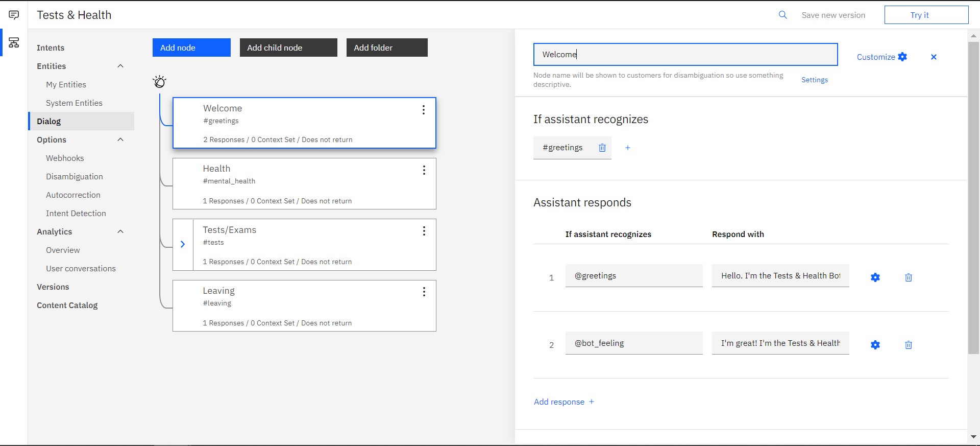The width and height of the screenshot is (980, 446).
Task: Collapse the Options sidebar section
Action: tap(120, 139)
